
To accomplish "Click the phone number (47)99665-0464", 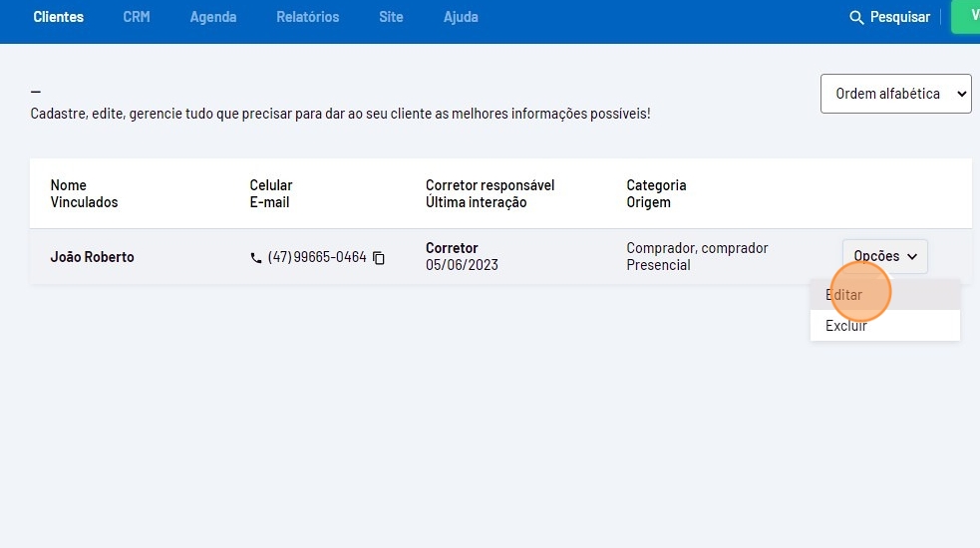I will tap(317, 257).
